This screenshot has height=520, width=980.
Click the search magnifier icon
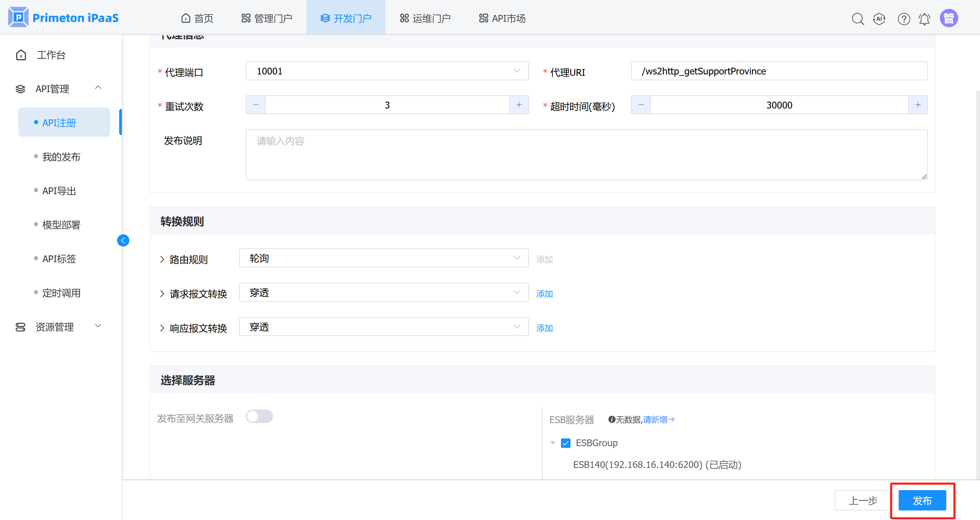tap(857, 19)
